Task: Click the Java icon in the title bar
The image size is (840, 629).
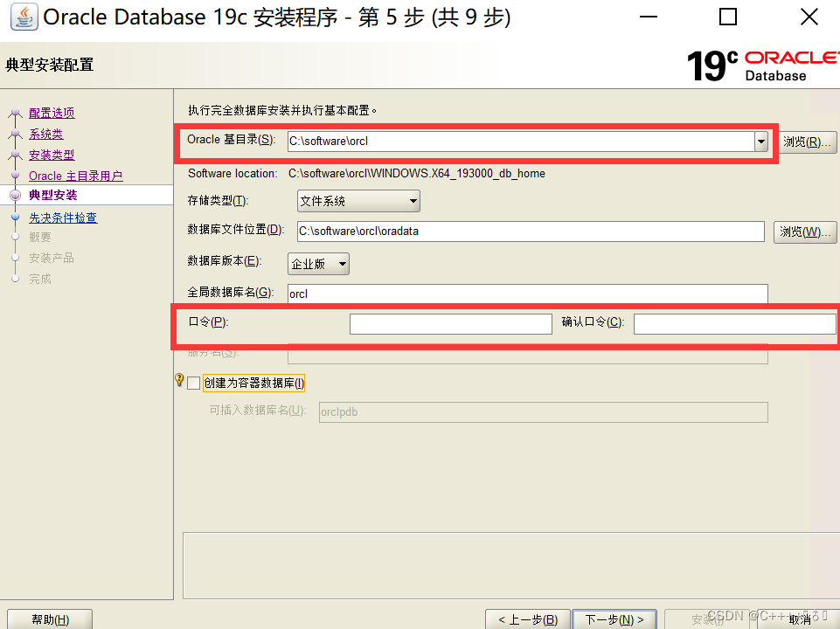Action: pos(24,17)
